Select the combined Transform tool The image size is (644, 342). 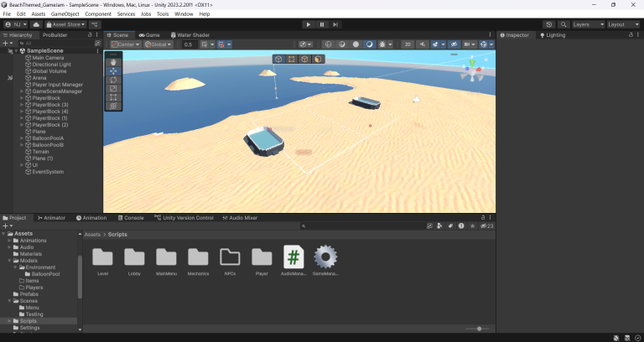point(113,106)
